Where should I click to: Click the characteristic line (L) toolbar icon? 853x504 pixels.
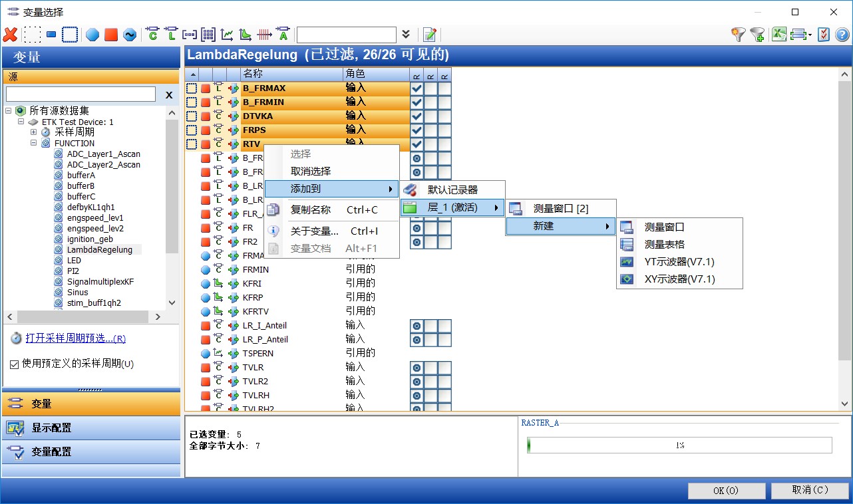coord(171,34)
